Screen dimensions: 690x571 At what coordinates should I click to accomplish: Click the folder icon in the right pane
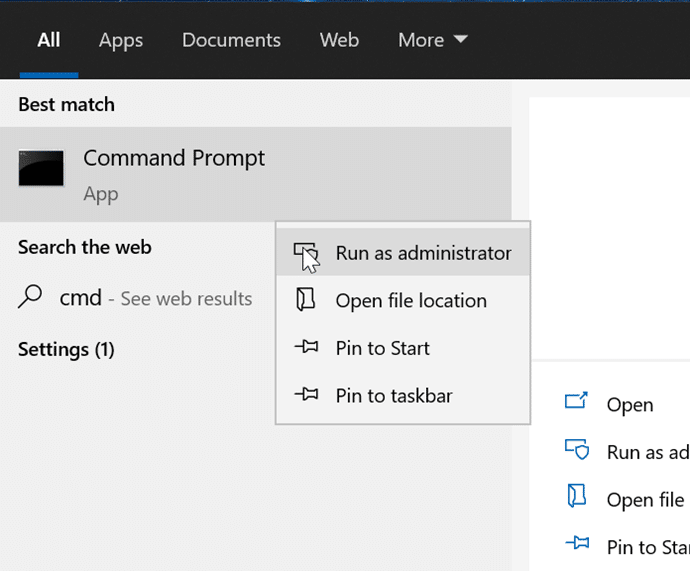[576, 496]
